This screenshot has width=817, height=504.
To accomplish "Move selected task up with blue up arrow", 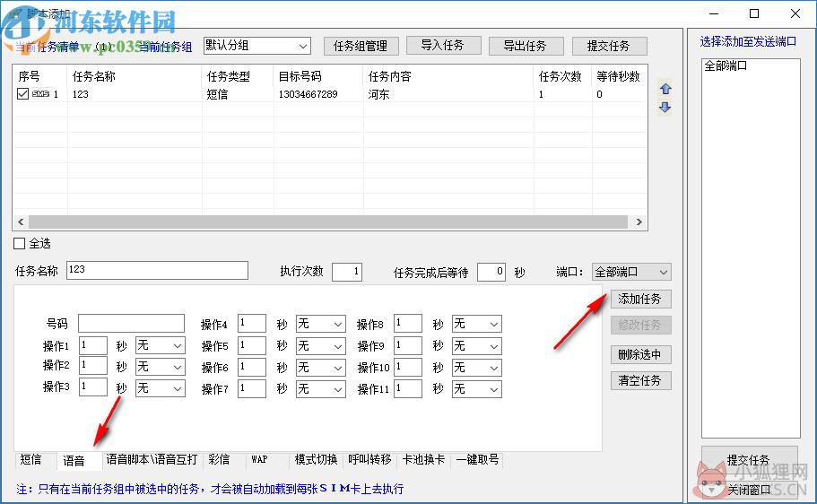I will (665, 89).
